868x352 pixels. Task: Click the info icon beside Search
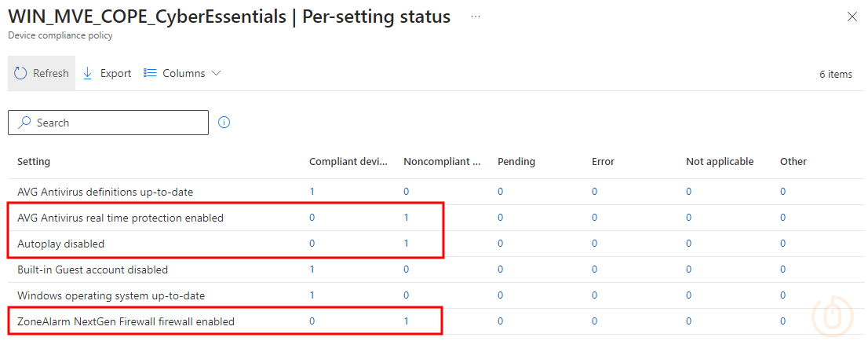coord(224,123)
